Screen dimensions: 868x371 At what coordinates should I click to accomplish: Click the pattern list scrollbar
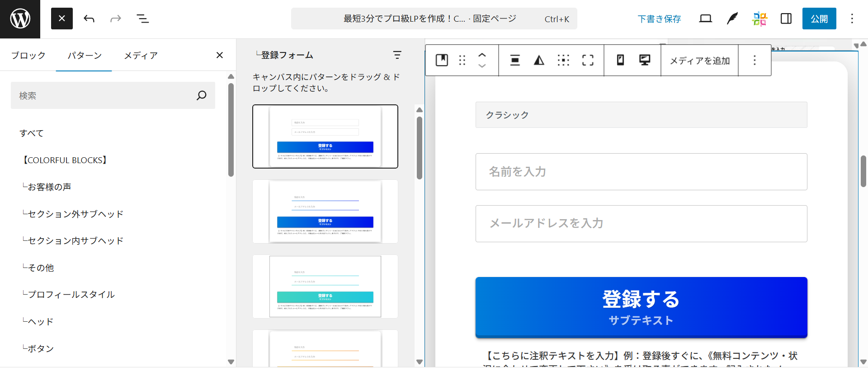pyautogui.click(x=420, y=148)
